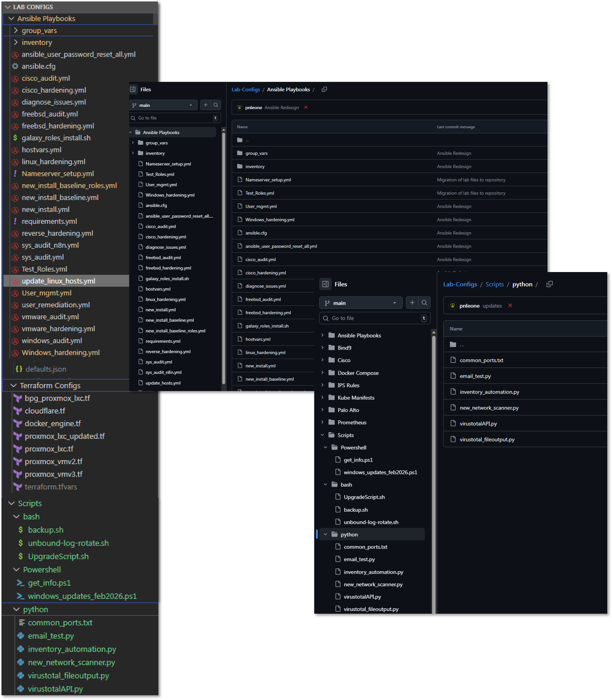Click the Scripts breadcrumb link
The image size is (612, 700).
coord(494,284)
